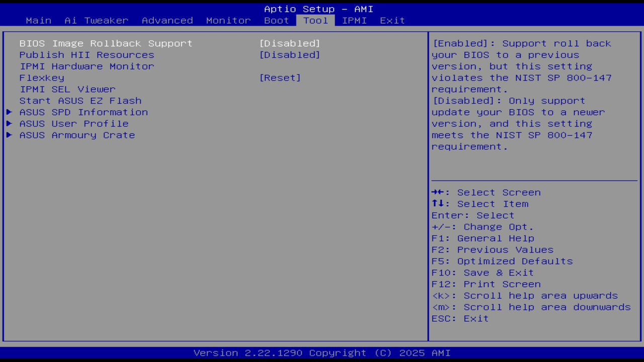Click the Aptio Setup title bar text
The image size is (644, 362).
318,9
